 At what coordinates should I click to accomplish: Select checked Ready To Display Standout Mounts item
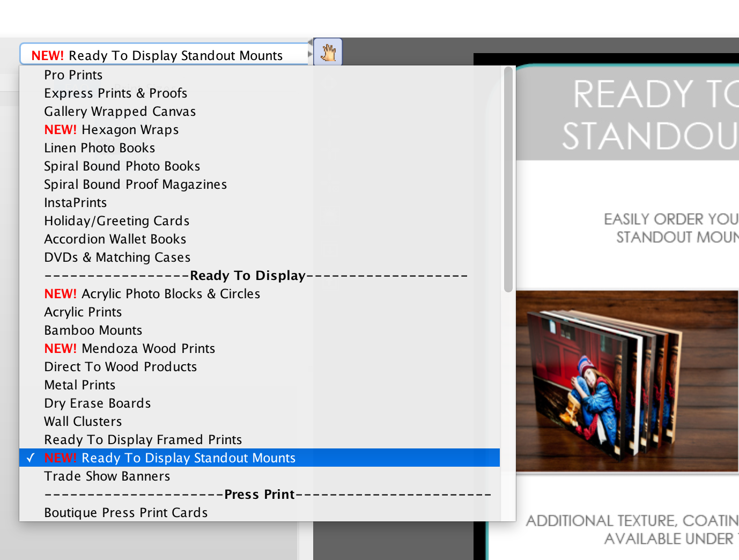click(x=260, y=458)
